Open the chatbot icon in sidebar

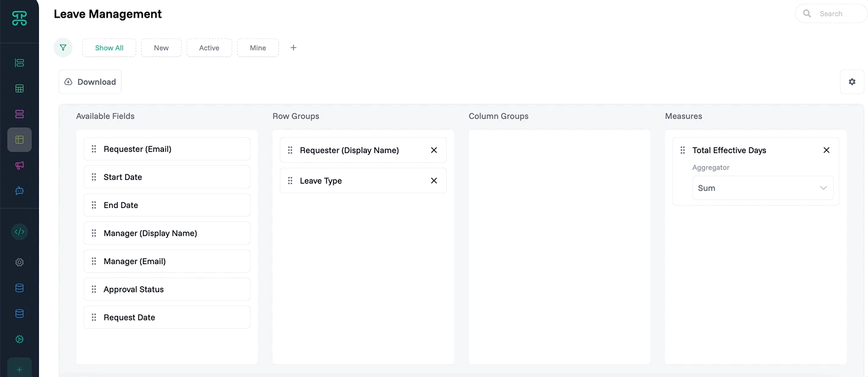pyautogui.click(x=20, y=191)
